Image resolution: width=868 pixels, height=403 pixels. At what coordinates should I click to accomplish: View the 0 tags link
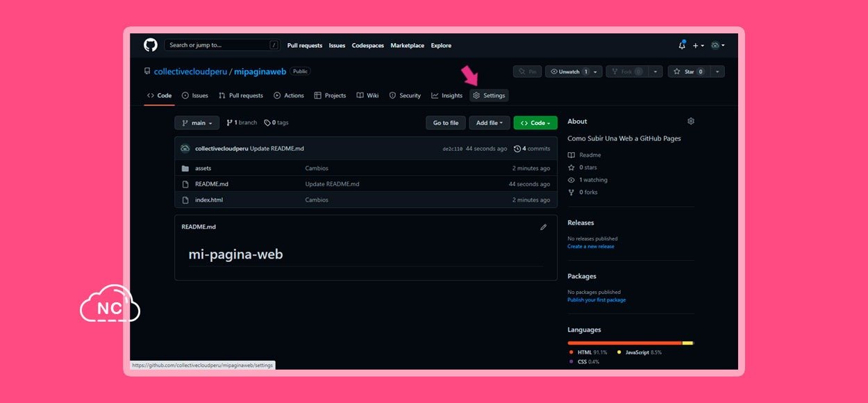pyautogui.click(x=276, y=123)
